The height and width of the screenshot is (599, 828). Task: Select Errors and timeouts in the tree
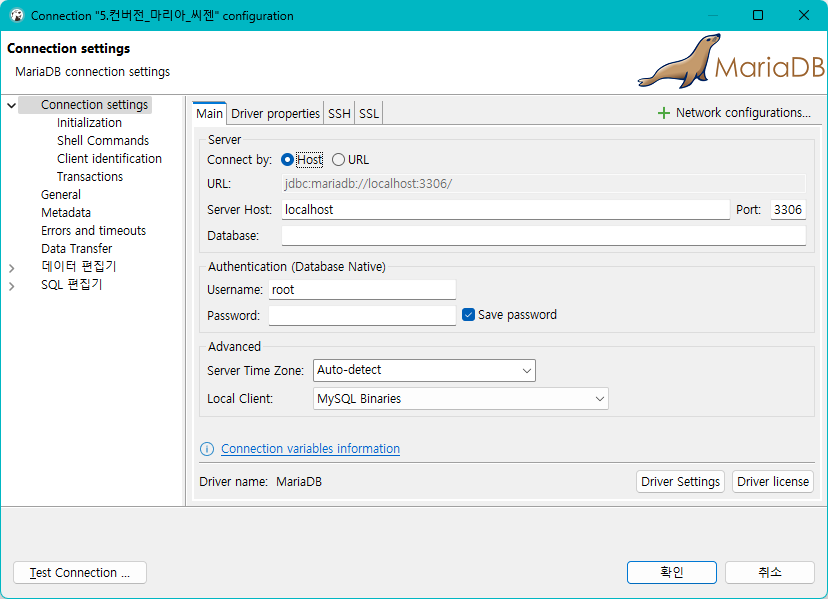click(93, 231)
